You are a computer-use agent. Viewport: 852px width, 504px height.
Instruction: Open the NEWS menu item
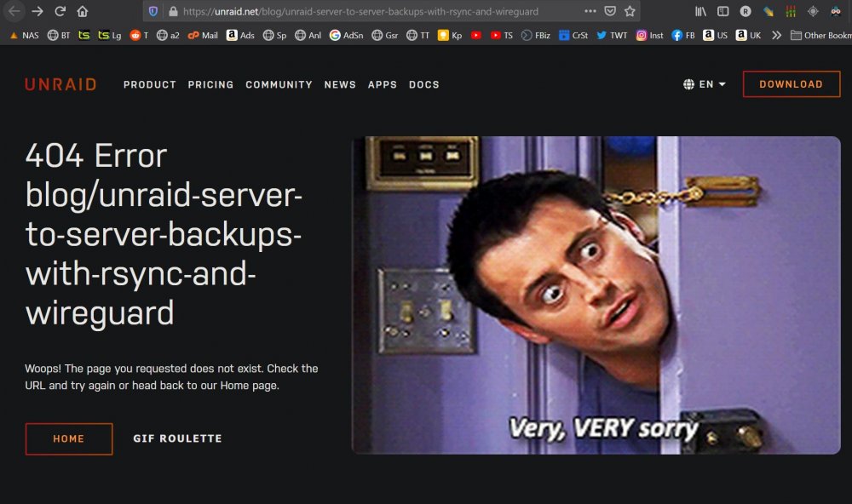click(x=340, y=85)
